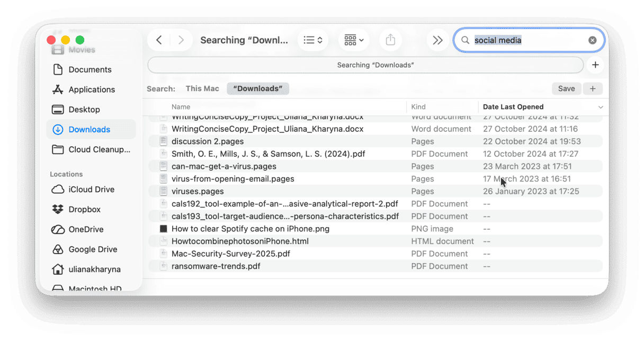Toggle sort direction chevron in date column
The height and width of the screenshot is (342, 644).
[x=601, y=107]
